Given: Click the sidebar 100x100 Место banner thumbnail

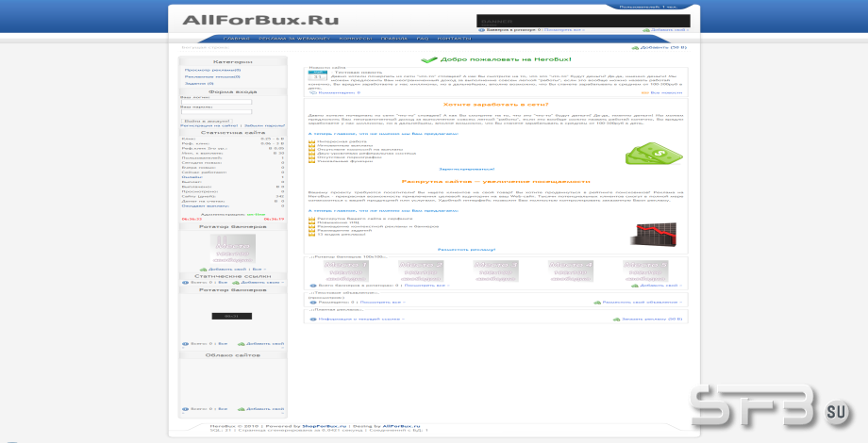Looking at the screenshot, I should point(232,250).
